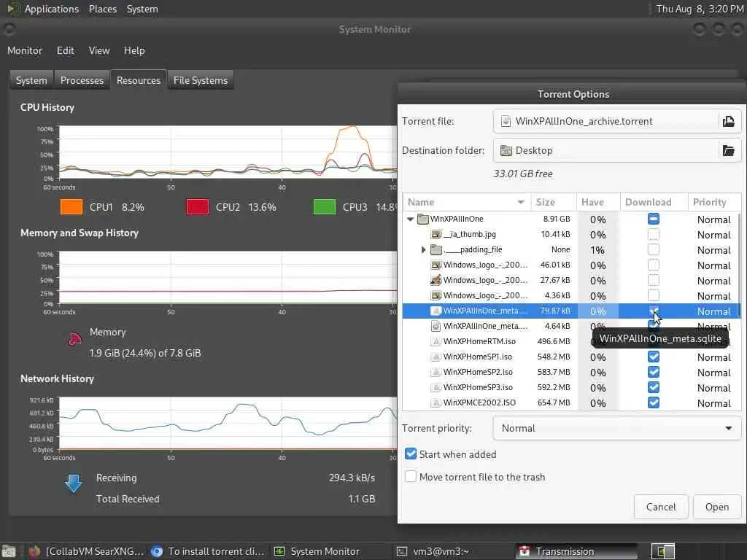Open the 'To install torrent cli...' browser taskbar entry

[x=208, y=551]
